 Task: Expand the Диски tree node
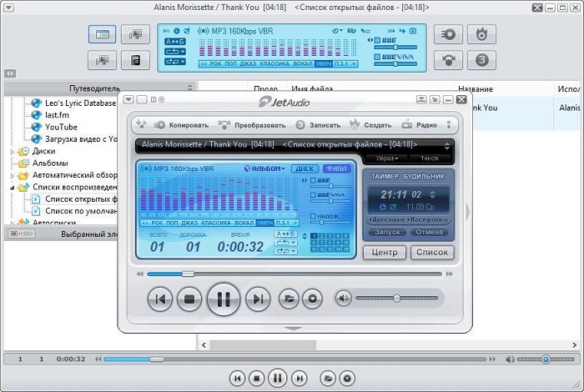[x=13, y=152]
